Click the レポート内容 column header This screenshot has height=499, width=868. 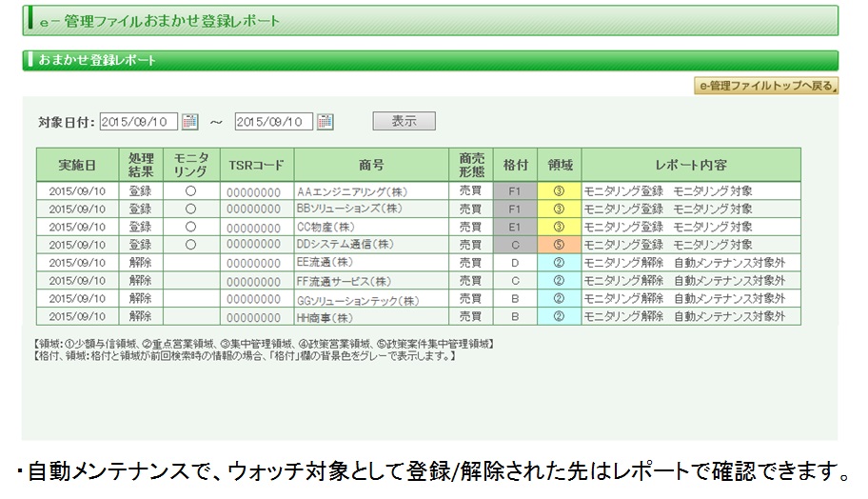(690, 165)
